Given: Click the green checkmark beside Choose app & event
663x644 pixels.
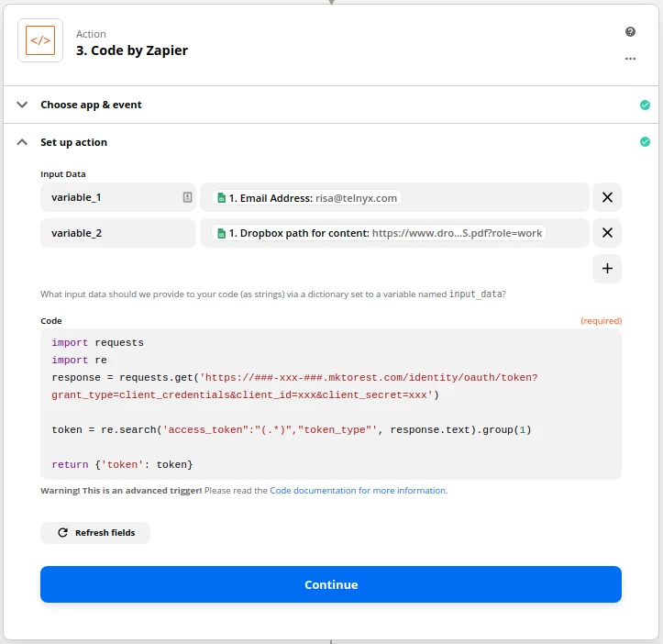Looking at the screenshot, I should click(x=645, y=105).
